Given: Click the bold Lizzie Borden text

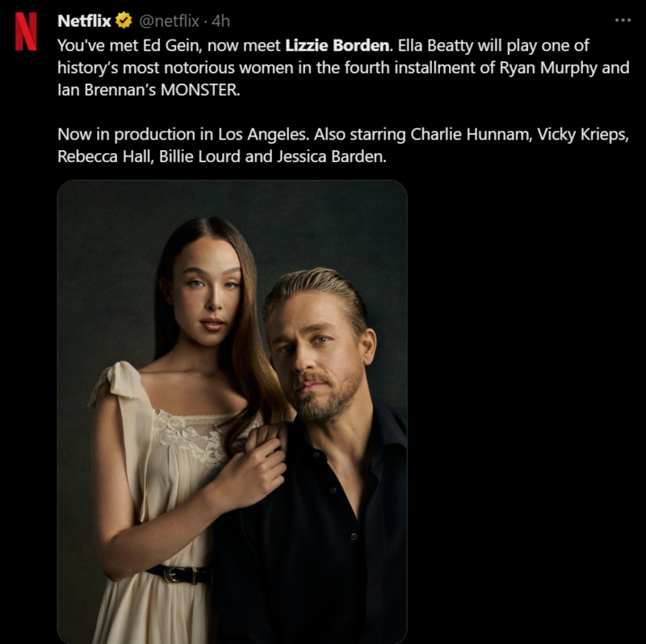Looking at the screenshot, I should (x=337, y=45).
